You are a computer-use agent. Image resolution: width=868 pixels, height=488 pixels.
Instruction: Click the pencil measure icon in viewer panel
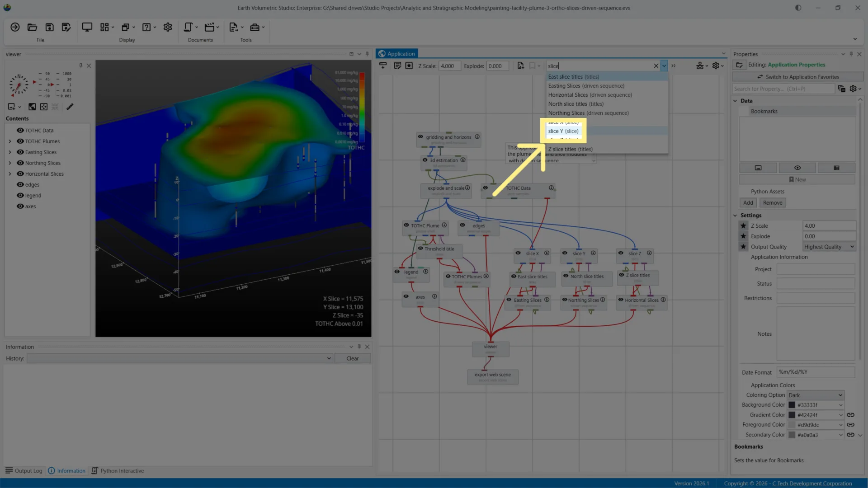[70, 107]
